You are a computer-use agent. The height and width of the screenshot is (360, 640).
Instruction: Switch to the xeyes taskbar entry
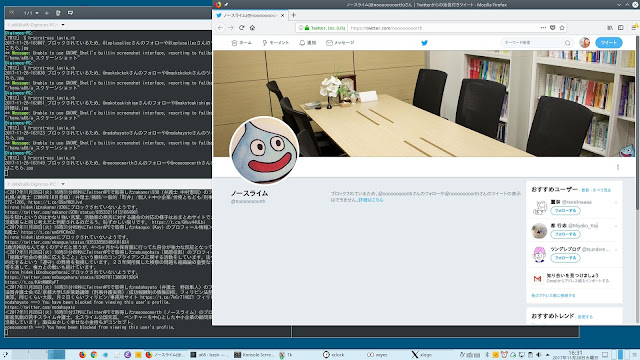tap(377, 354)
